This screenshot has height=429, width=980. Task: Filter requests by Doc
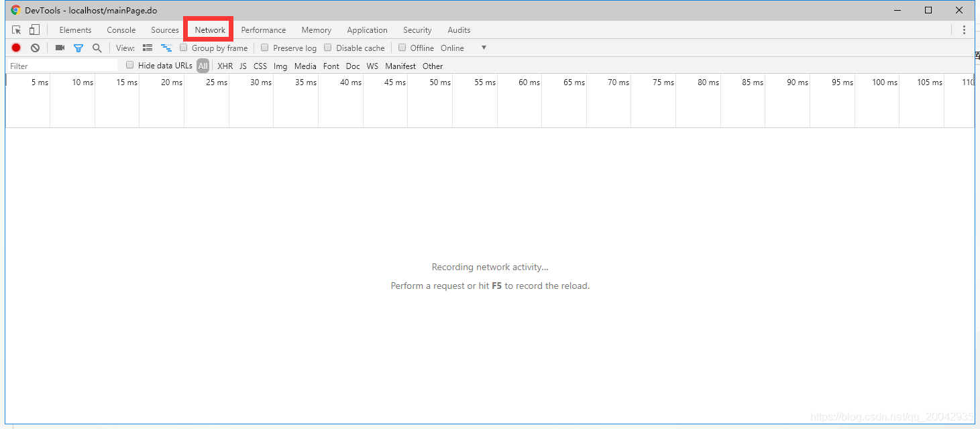click(353, 66)
